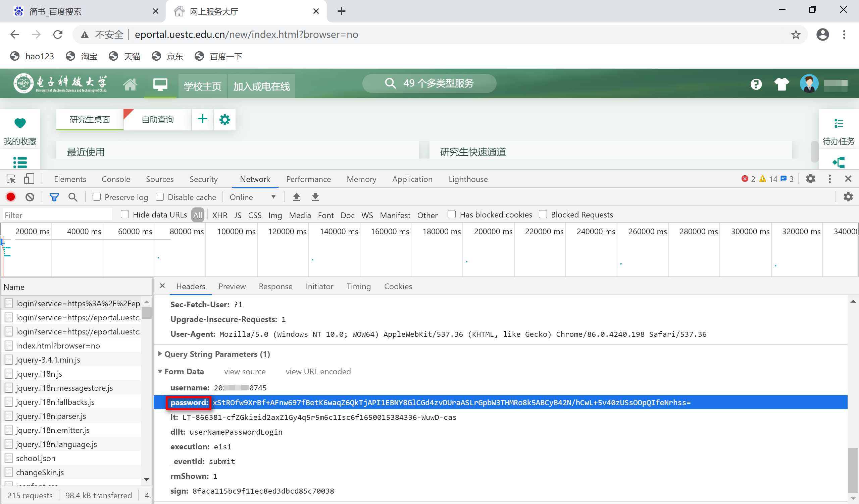This screenshot has height=504, width=859.
Task: Click the XHR filter button
Action: tap(219, 215)
